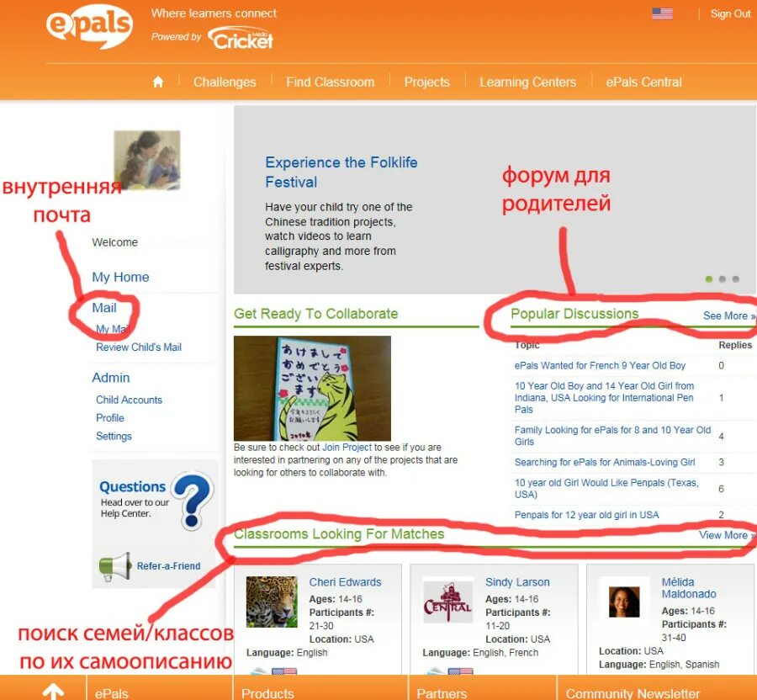Open the Questions help question-mark icon
The width and height of the screenshot is (757, 700).
(x=192, y=500)
